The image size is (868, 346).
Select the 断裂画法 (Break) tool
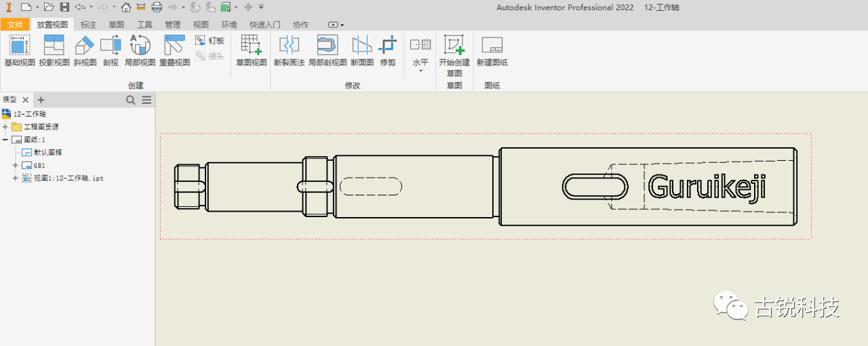tap(289, 51)
